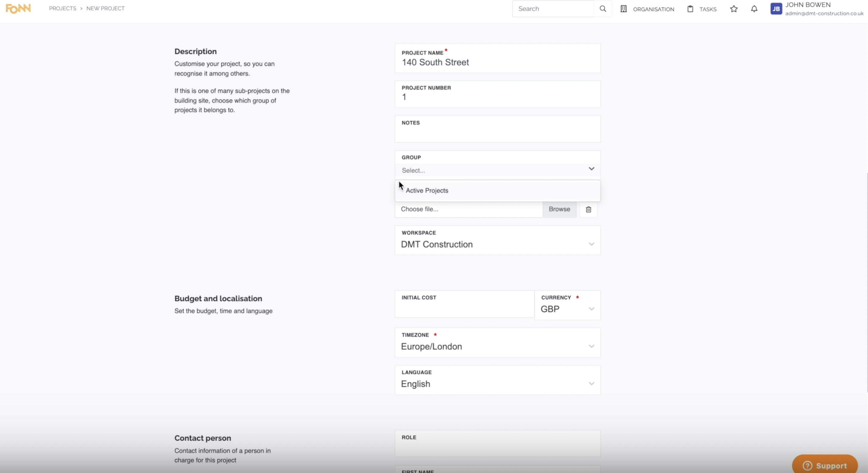The width and height of the screenshot is (868, 473).
Task: Open the Workspace DMT Construction dropdown
Action: pos(497,240)
